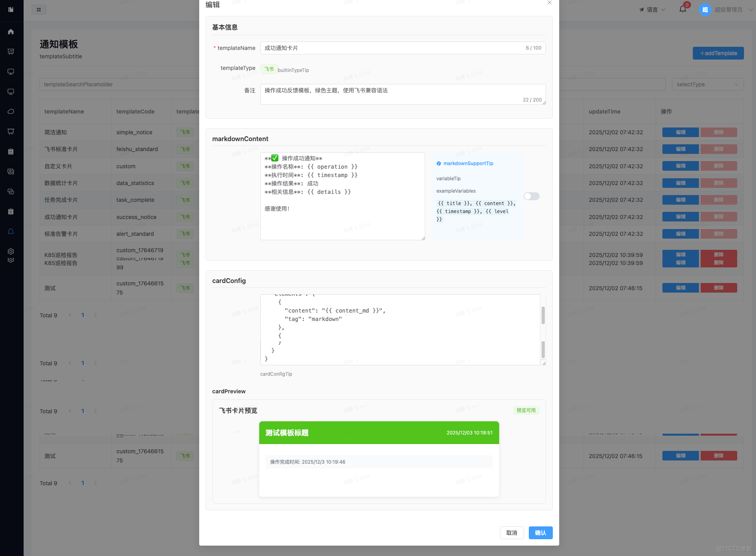Click the chain link icon in the sidebar
The width and height of the screenshot is (756, 556).
[x=11, y=191]
